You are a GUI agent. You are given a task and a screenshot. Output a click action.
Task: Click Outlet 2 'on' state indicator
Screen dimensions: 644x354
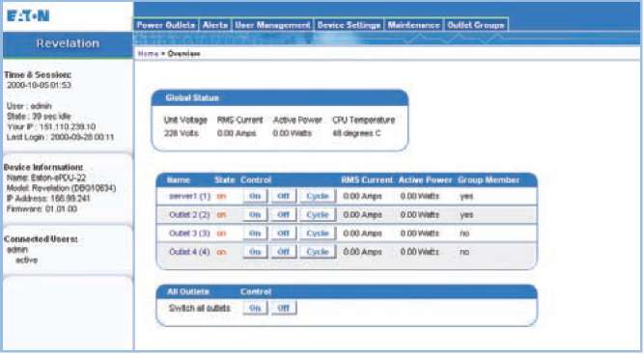[x=221, y=215]
